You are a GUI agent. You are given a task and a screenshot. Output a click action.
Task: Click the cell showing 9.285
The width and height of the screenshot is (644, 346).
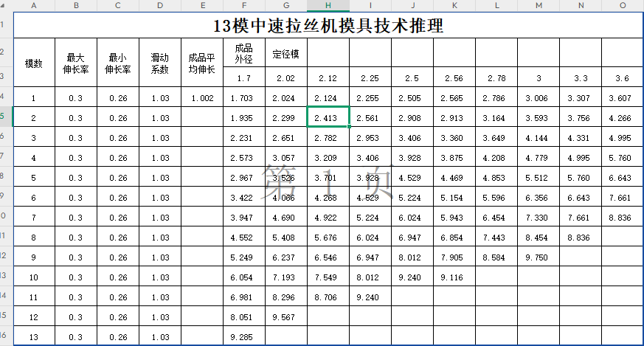pos(243,337)
